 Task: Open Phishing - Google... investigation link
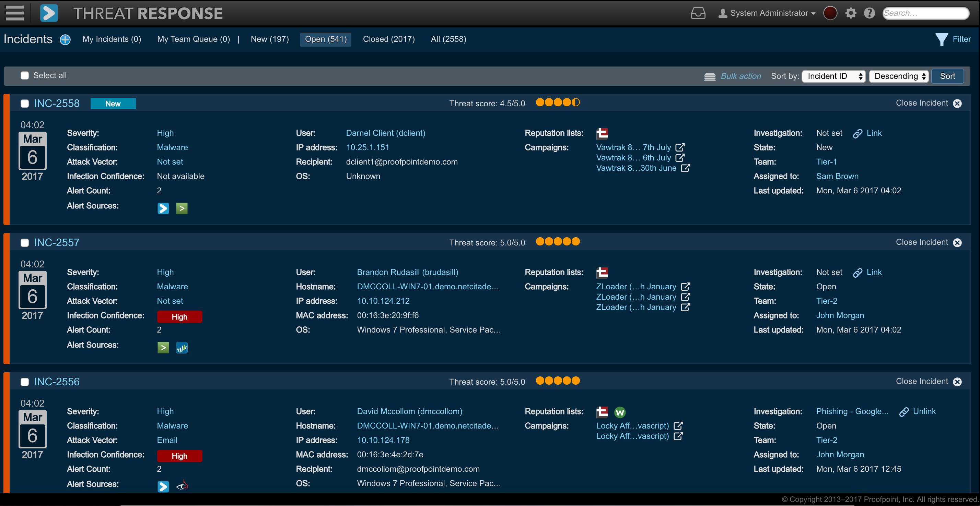pyautogui.click(x=852, y=411)
